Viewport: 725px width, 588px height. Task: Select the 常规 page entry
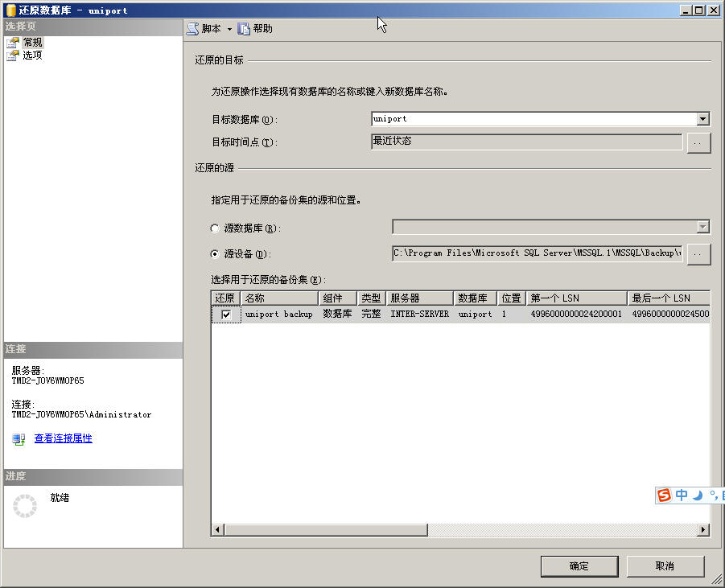pyautogui.click(x=32, y=42)
